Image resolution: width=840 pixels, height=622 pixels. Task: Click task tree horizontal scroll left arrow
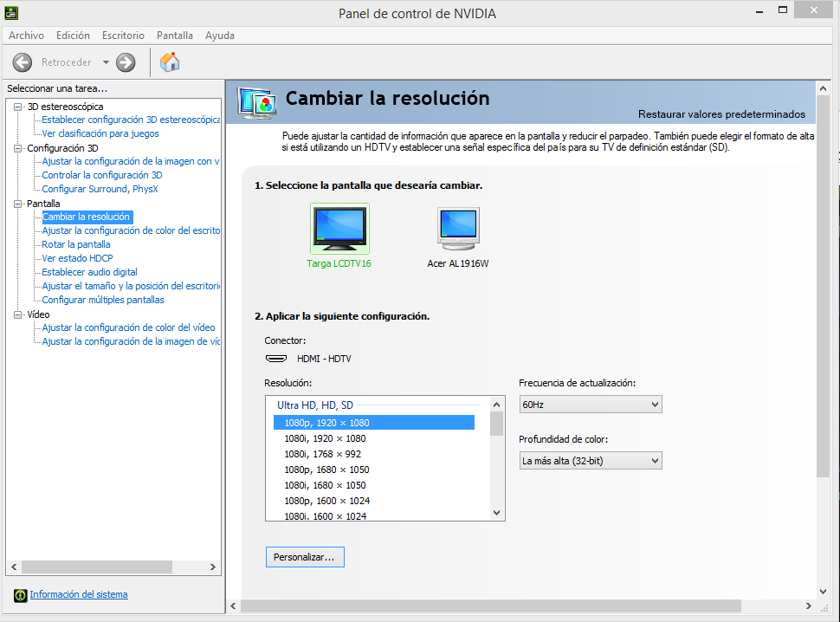pos(14,567)
